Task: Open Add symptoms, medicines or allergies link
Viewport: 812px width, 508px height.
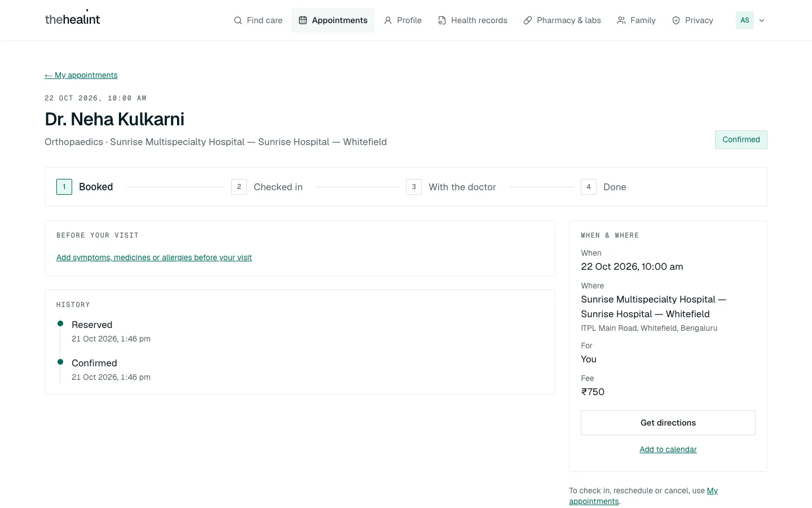Action: point(154,257)
